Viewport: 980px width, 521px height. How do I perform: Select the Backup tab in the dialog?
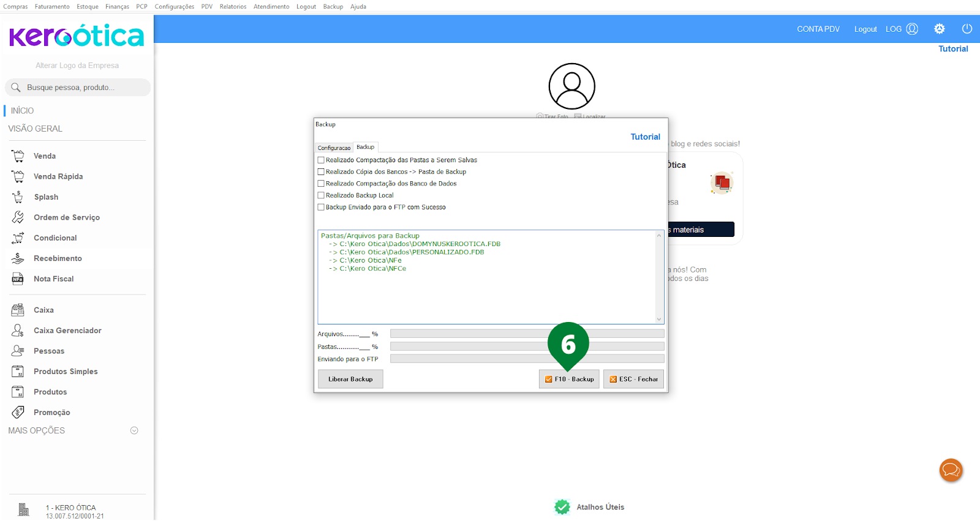[366, 147]
